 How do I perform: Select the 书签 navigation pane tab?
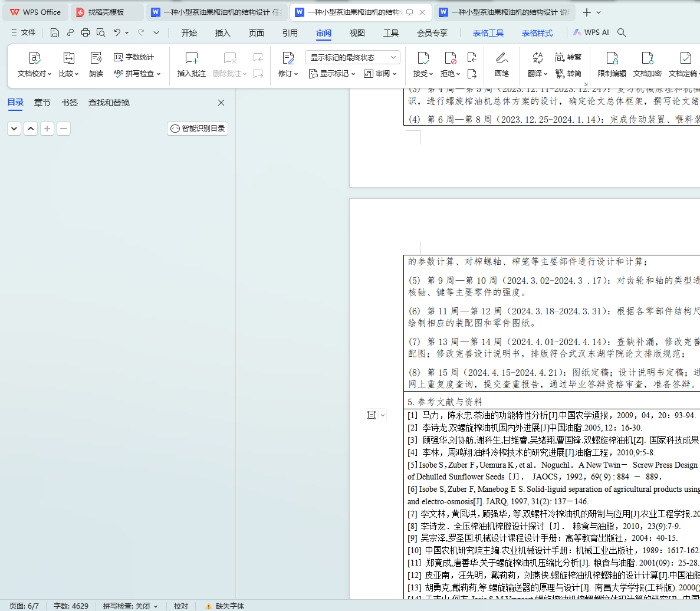(69, 103)
